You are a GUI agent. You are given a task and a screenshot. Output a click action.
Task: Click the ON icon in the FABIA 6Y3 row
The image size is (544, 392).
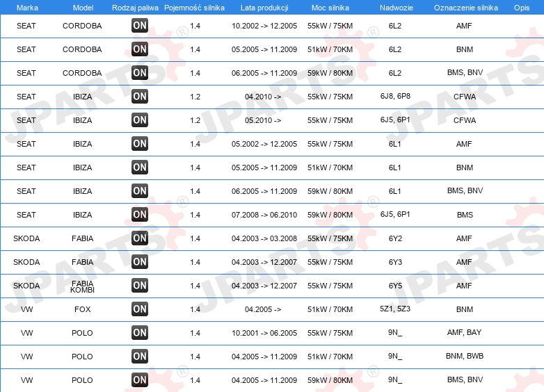[140, 261]
